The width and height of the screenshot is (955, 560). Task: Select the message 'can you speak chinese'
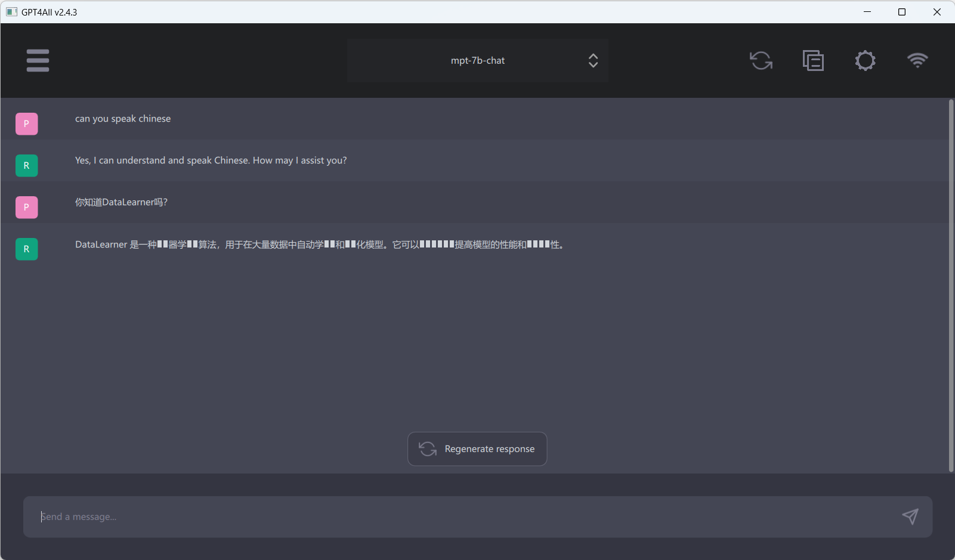[123, 119]
